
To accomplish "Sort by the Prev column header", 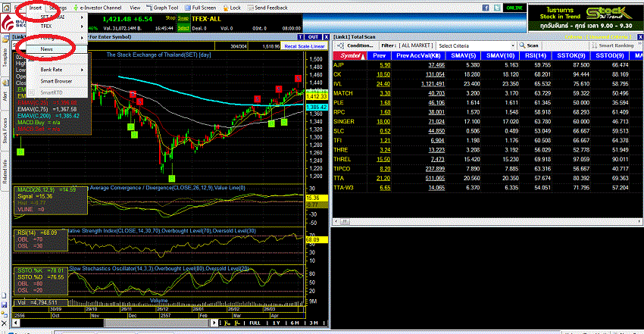I will pyautogui.click(x=379, y=56).
